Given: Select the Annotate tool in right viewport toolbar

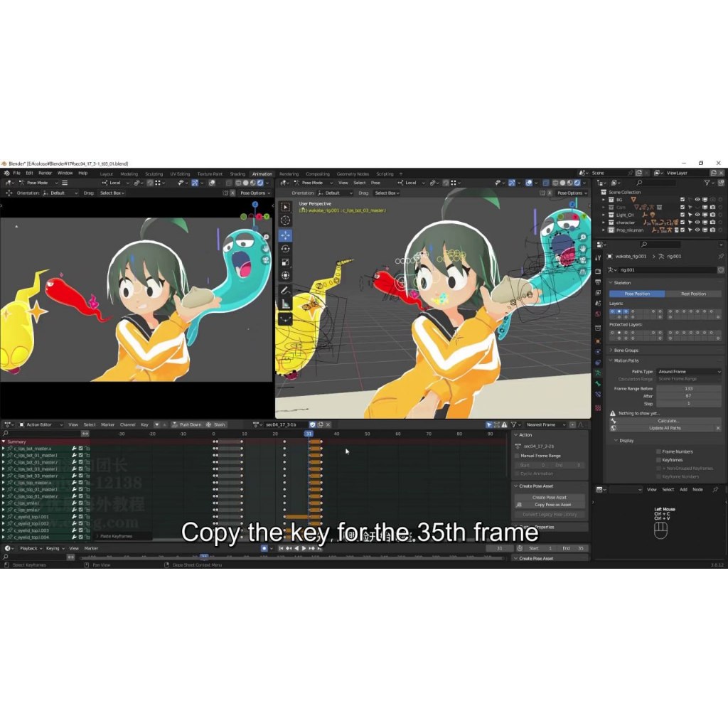Looking at the screenshot, I should coord(286,291).
